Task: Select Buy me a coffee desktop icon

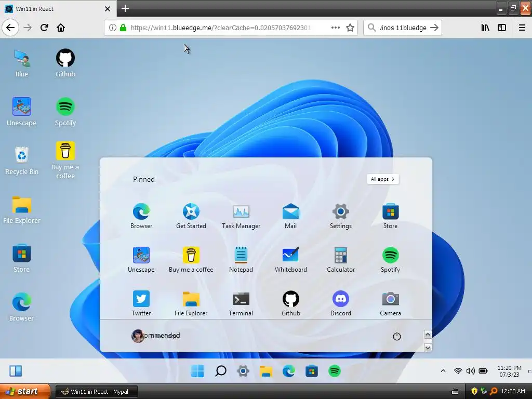Action: click(x=65, y=161)
